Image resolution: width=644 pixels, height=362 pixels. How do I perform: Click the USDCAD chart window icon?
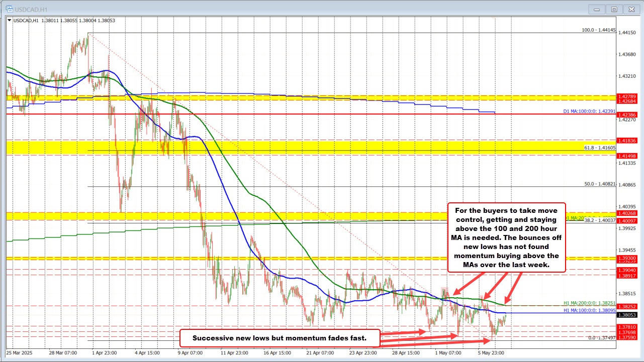point(10,9)
